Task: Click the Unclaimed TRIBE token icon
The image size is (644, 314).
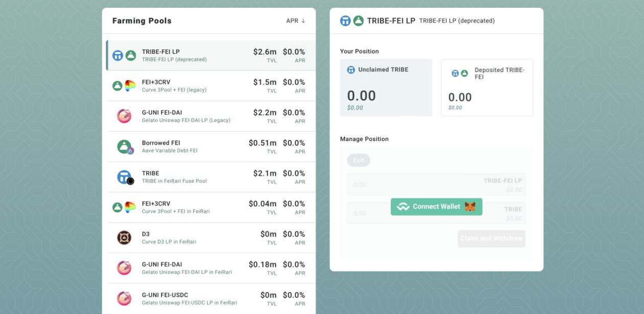Action: pos(351,70)
